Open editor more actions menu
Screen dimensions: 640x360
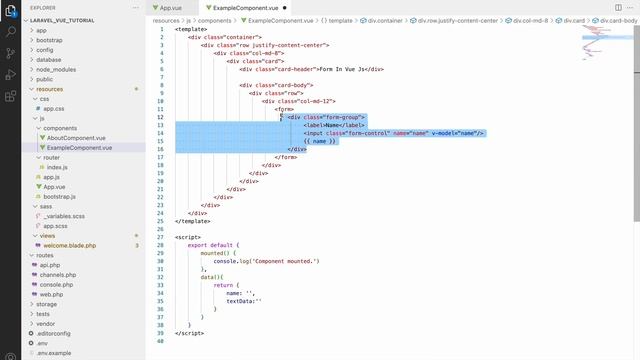coord(630,8)
